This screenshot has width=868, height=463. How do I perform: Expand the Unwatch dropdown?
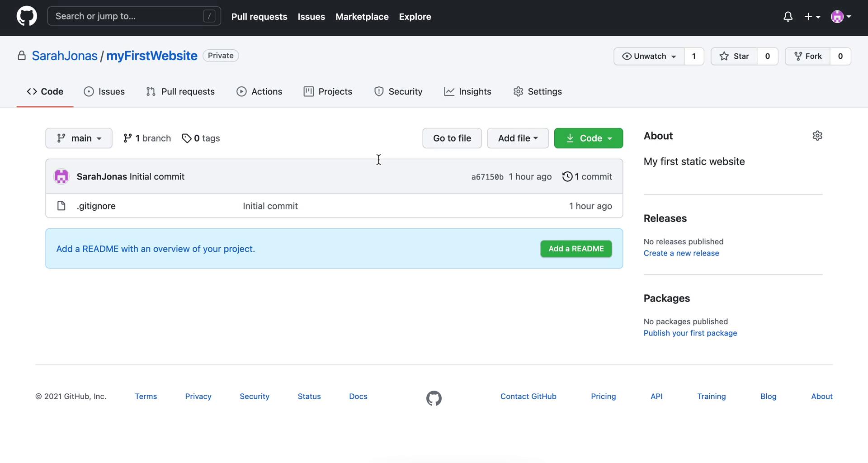pos(649,56)
